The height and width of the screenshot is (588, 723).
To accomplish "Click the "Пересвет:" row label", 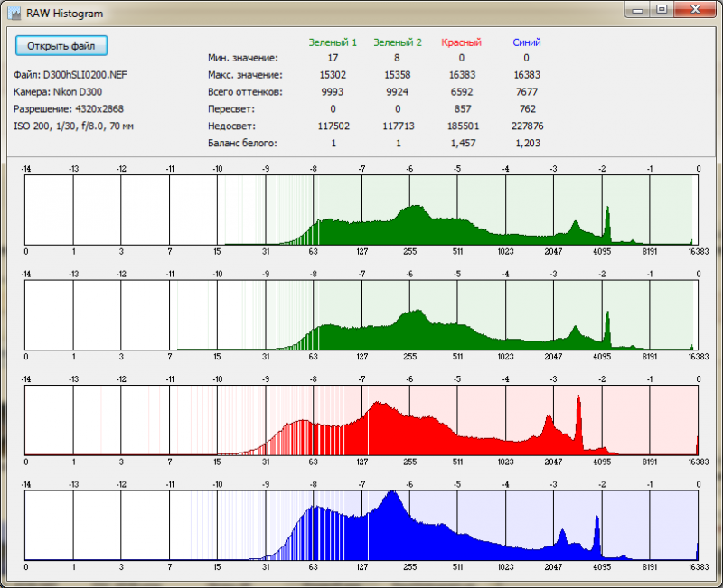I will click(231, 109).
